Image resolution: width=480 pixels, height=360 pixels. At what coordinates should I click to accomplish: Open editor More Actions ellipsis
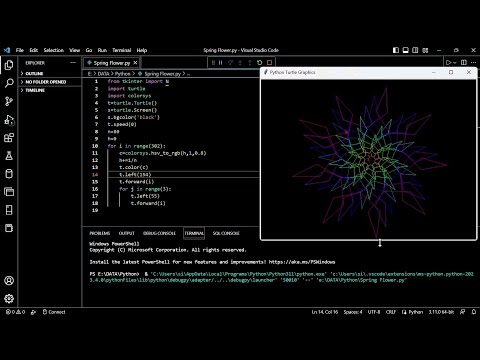click(x=473, y=62)
